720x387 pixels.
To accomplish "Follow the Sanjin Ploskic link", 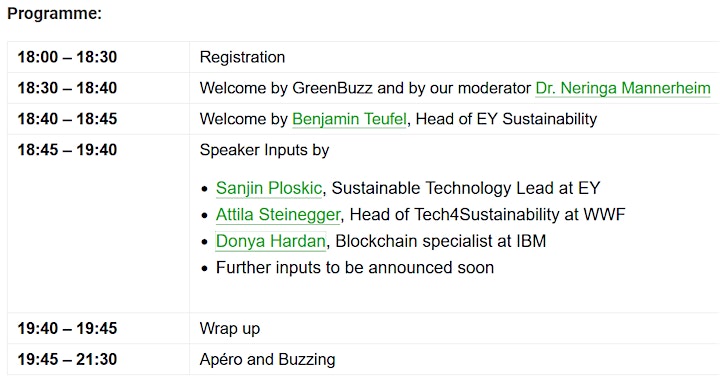I will pos(269,188).
